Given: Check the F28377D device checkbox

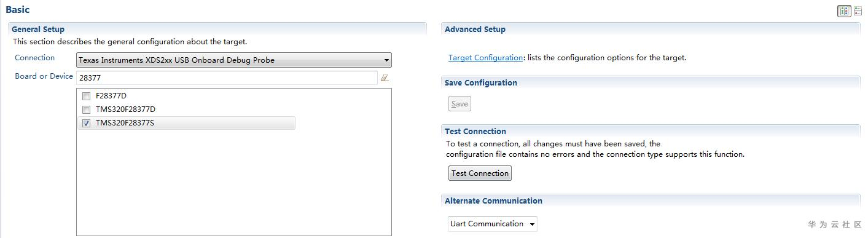Looking at the screenshot, I should (87, 96).
